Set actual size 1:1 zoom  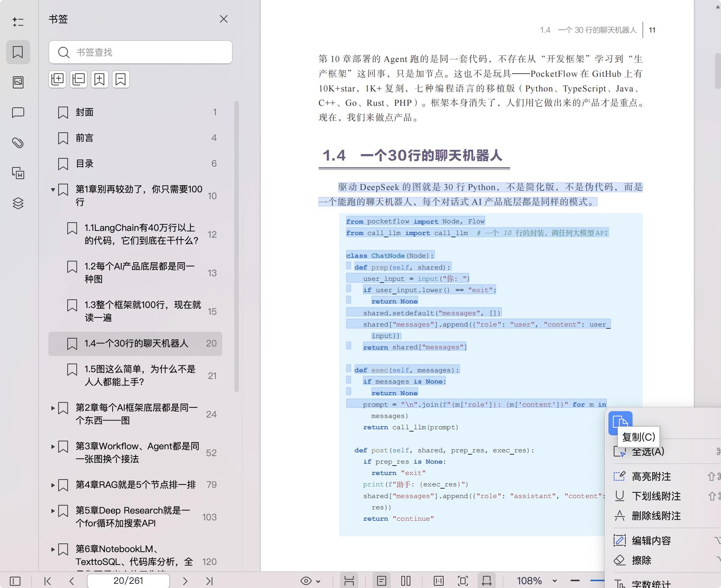coord(439,581)
